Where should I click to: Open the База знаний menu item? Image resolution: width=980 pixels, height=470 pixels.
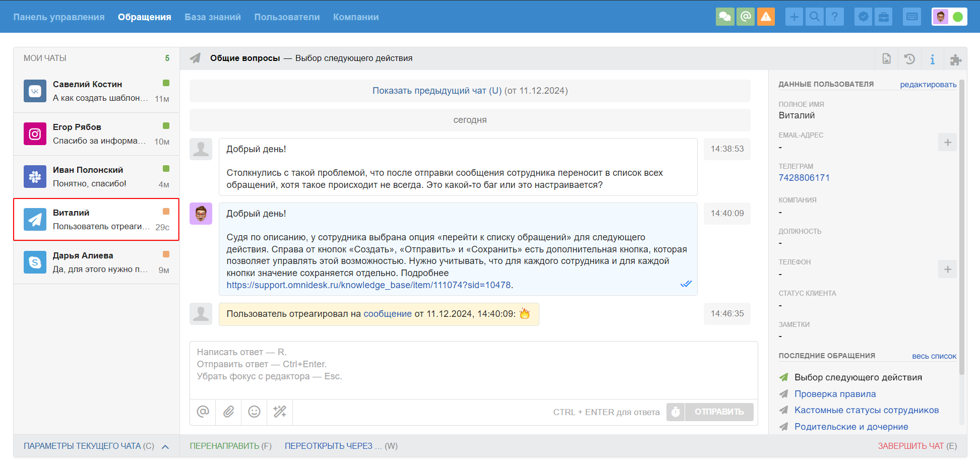pos(213,17)
